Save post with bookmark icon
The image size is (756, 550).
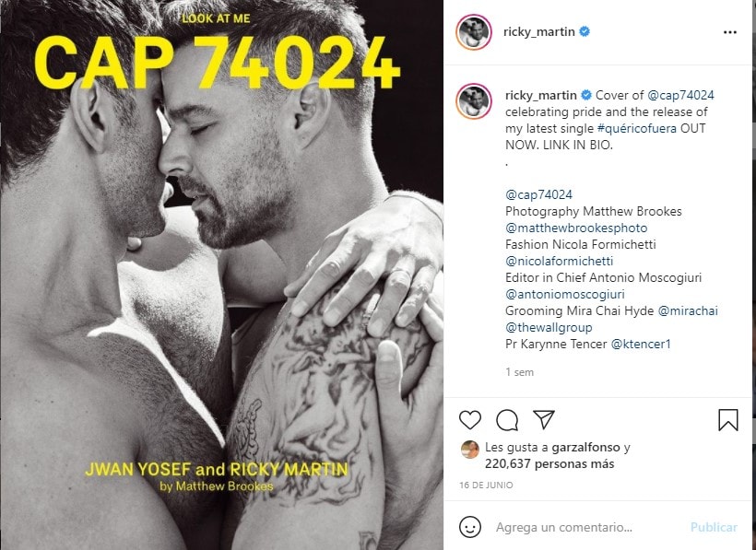tap(728, 419)
